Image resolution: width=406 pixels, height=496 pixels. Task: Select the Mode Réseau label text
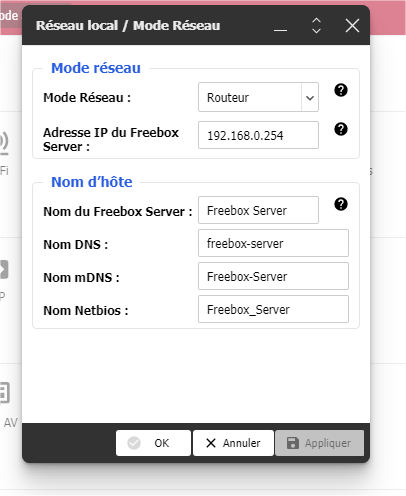[x=87, y=98]
